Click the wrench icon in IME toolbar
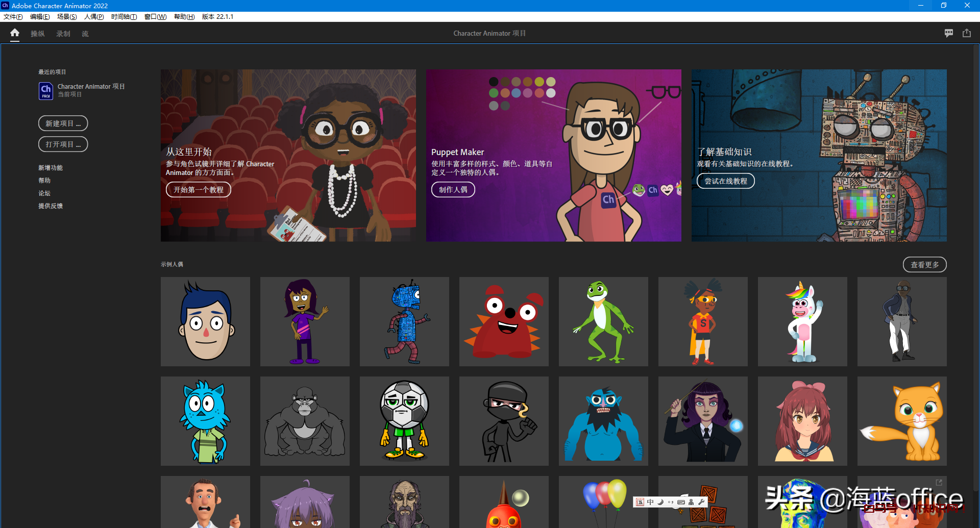Viewport: 980px width, 528px height. point(702,502)
